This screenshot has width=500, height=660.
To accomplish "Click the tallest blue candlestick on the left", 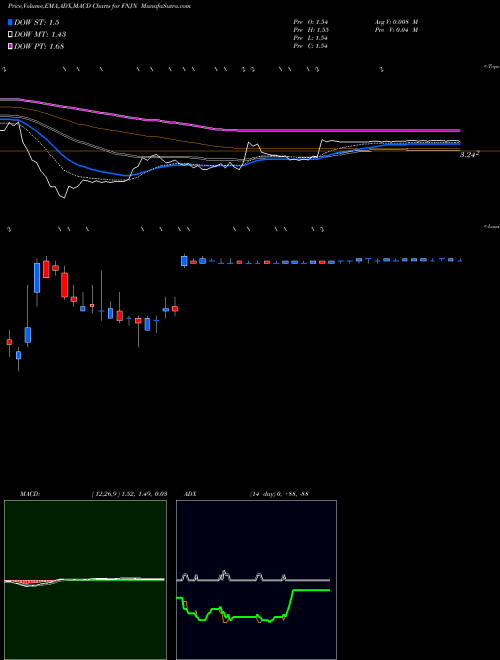I will 37,278.
